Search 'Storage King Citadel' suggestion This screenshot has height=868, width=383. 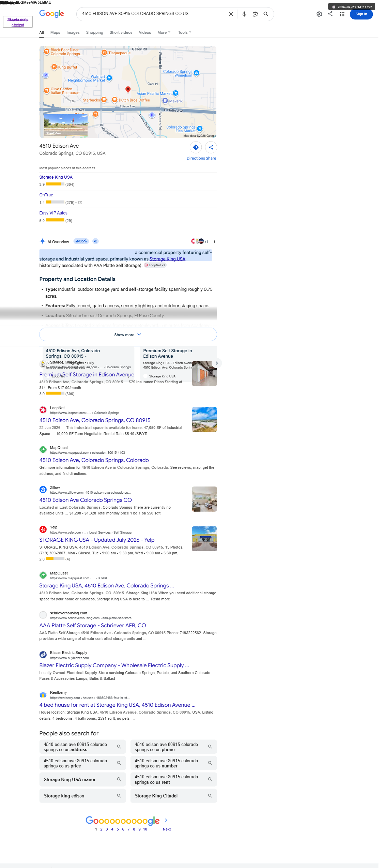(x=173, y=796)
